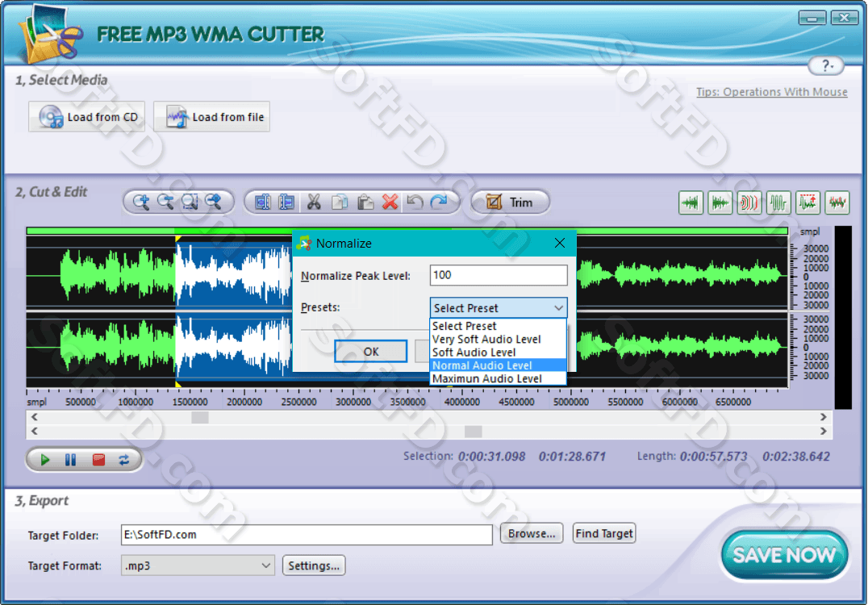The height and width of the screenshot is (605, 868).
Task: Click the set selection start marker icon
Action: coord(262,202)
